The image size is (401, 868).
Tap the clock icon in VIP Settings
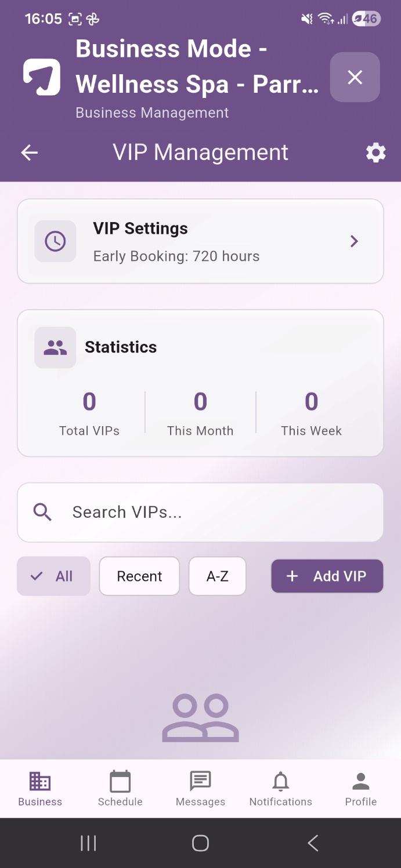(x=55, y=241)
